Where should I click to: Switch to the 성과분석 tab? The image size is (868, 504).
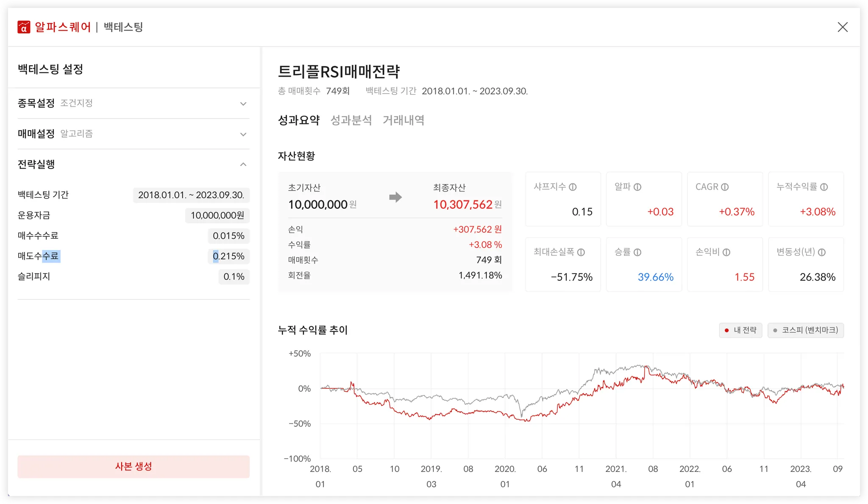pos(351,120)
